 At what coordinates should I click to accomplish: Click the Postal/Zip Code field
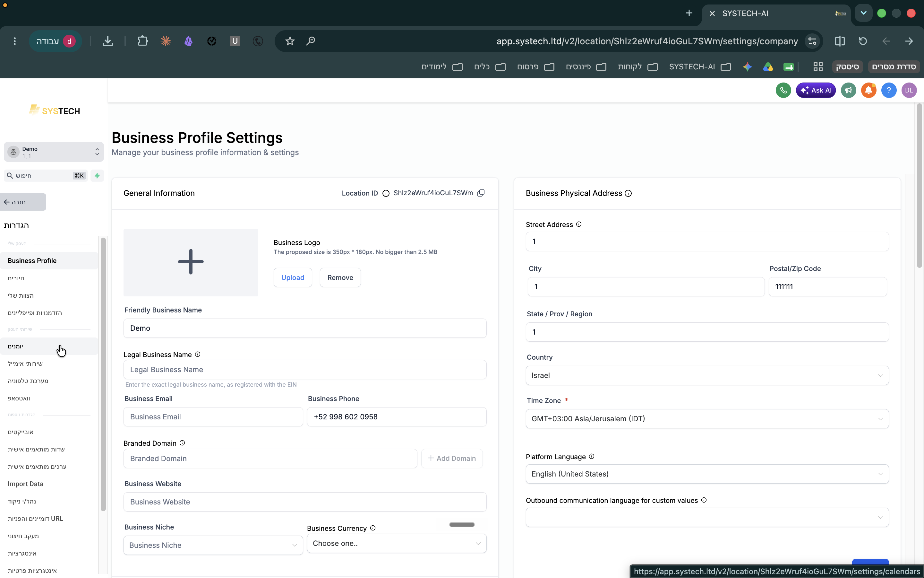tap(827, 287)
